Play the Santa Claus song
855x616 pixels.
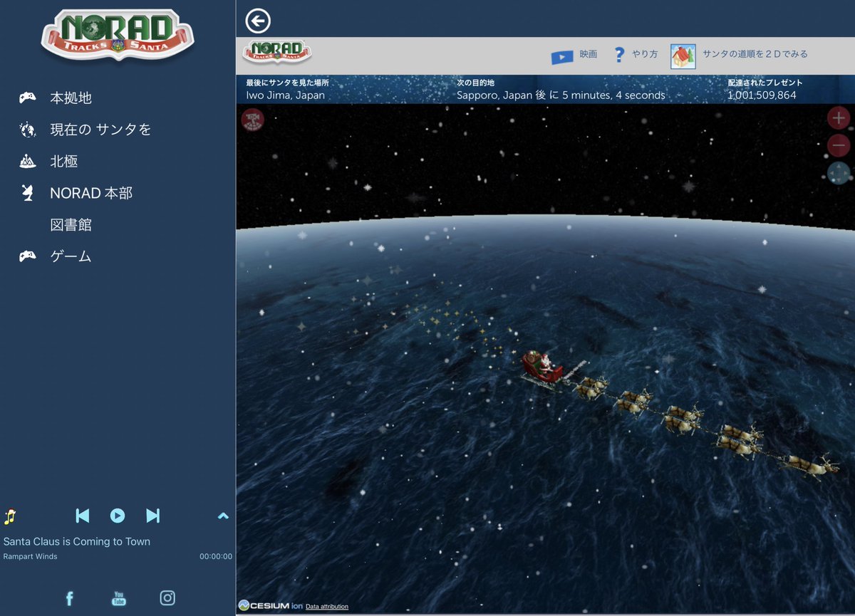coord(118,516)
